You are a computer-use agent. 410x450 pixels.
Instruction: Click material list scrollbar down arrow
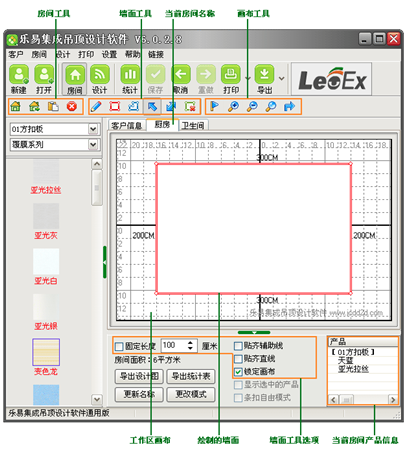coord(97,399)
